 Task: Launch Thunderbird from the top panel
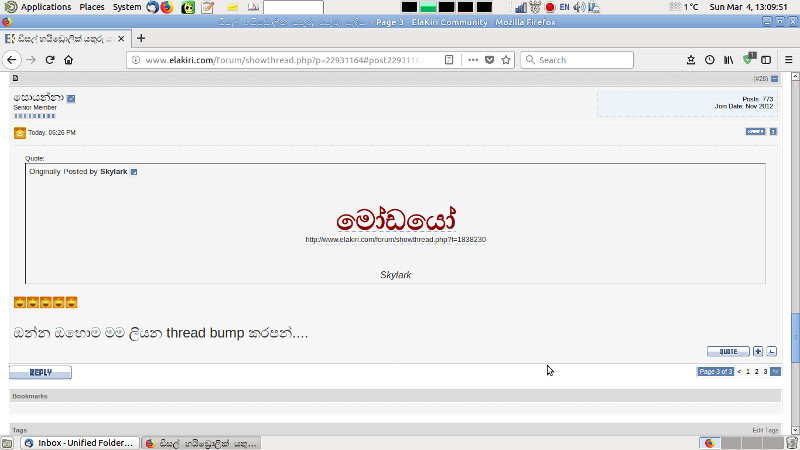click(152, 7)
